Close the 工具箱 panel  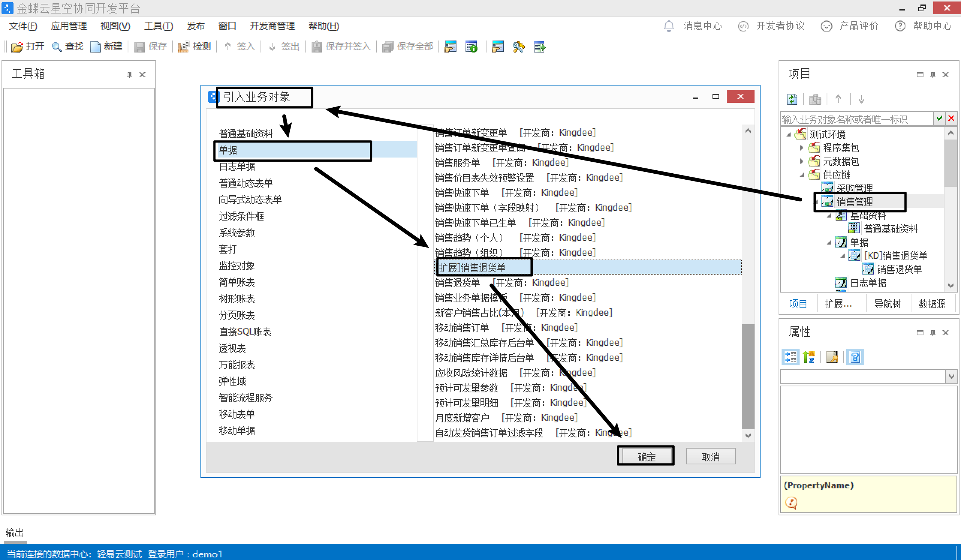(142, 75)
